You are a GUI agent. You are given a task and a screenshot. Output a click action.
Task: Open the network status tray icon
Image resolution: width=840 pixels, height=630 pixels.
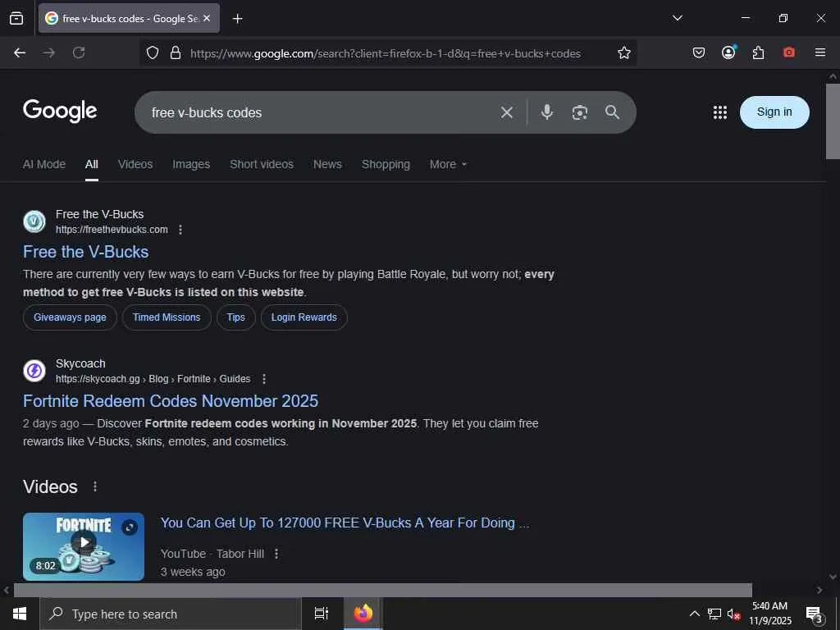click(x=714, y=614)
